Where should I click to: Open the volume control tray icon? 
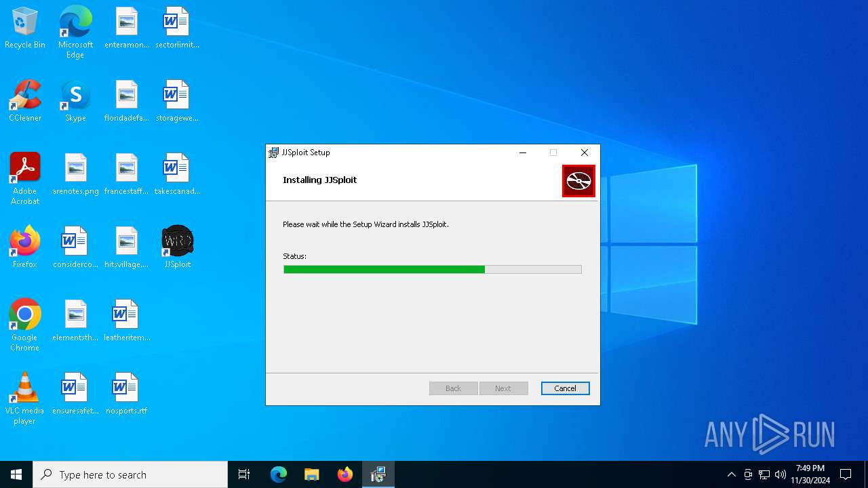(x=781, y=474)
